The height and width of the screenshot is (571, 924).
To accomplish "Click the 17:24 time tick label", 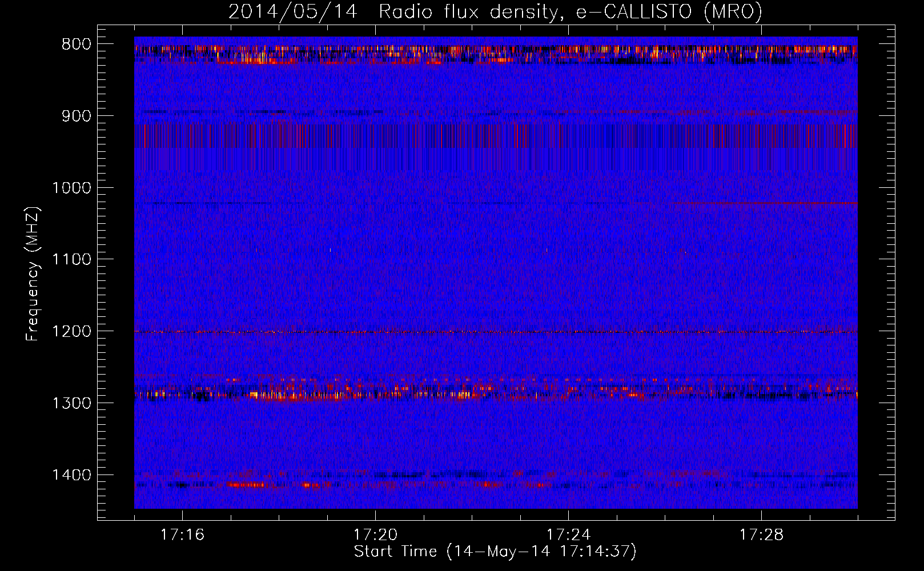I will [x=568, y=535].
